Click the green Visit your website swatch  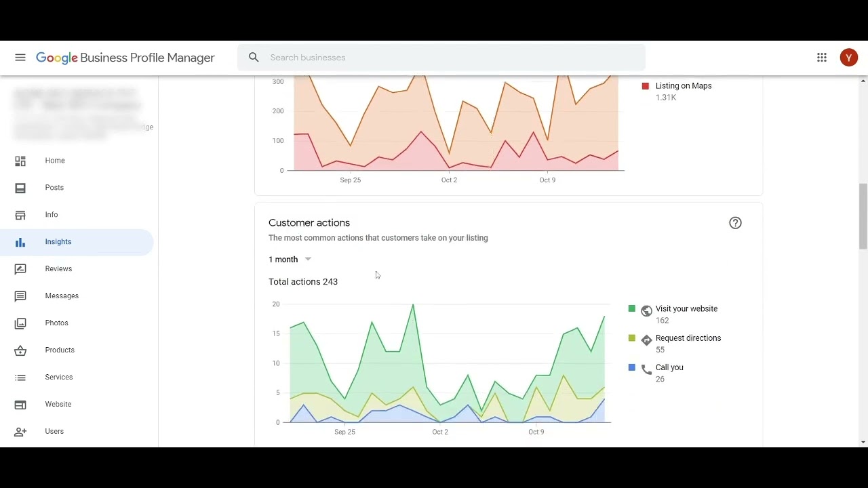632,309
